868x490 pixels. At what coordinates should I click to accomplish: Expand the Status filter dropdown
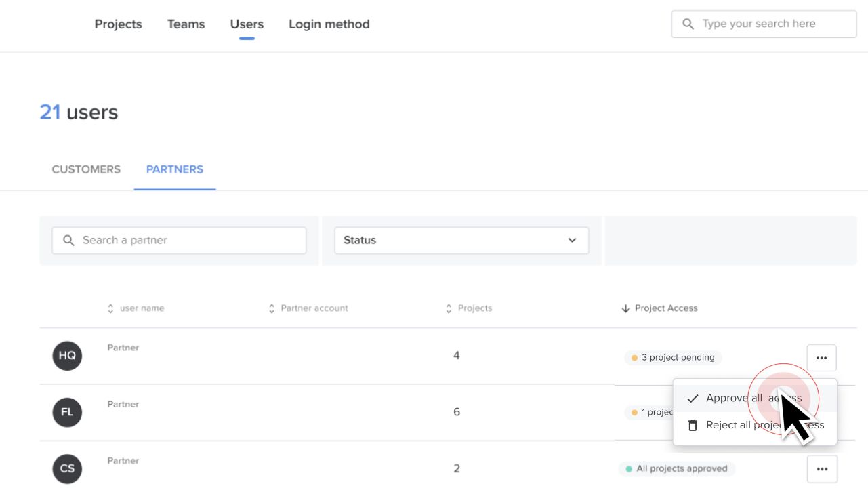click(x=461, y=241)
